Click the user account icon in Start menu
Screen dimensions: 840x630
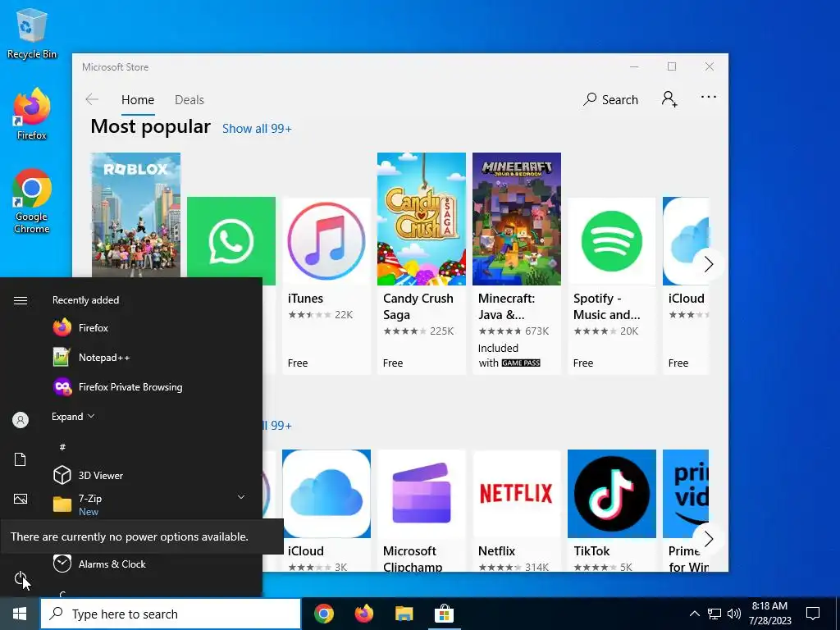[x=21, y=420]
